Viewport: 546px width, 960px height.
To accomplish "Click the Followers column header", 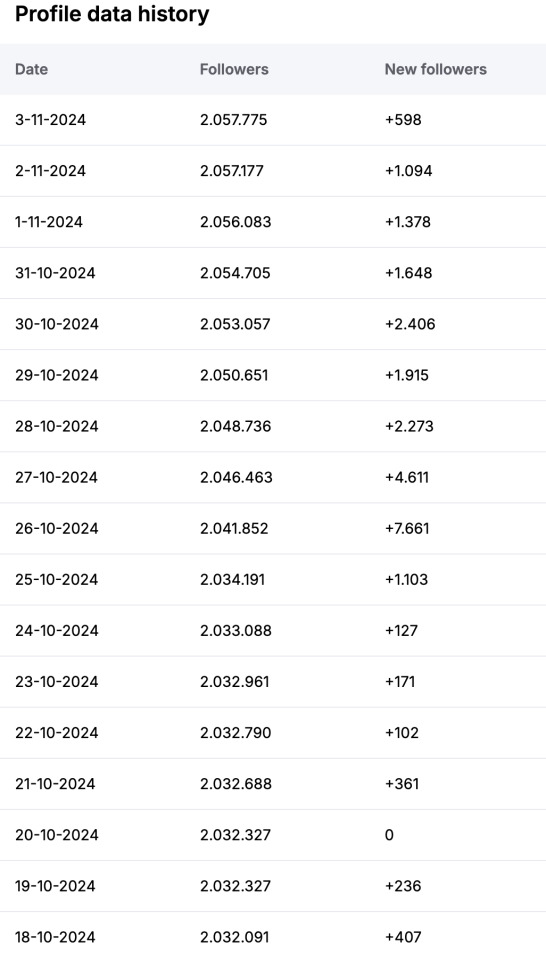I will tap(234, 69).
